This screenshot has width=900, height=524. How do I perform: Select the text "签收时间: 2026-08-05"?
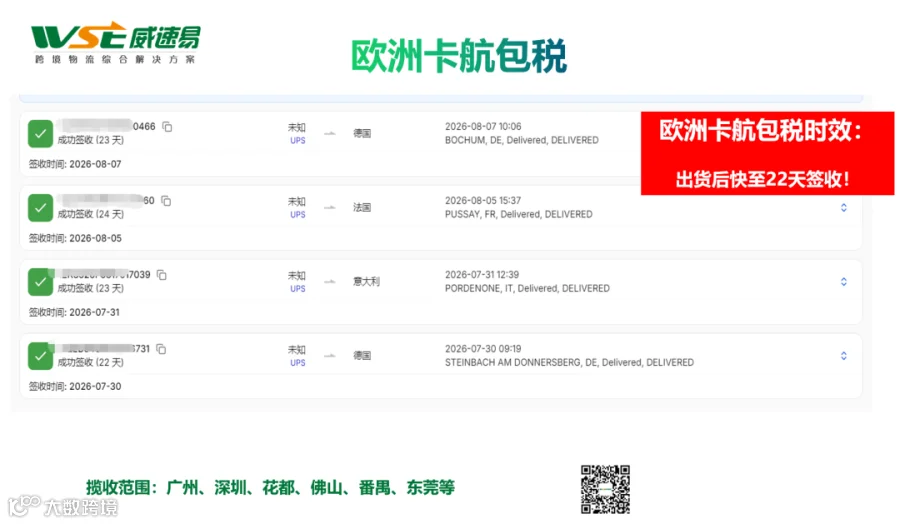point(75,238)
